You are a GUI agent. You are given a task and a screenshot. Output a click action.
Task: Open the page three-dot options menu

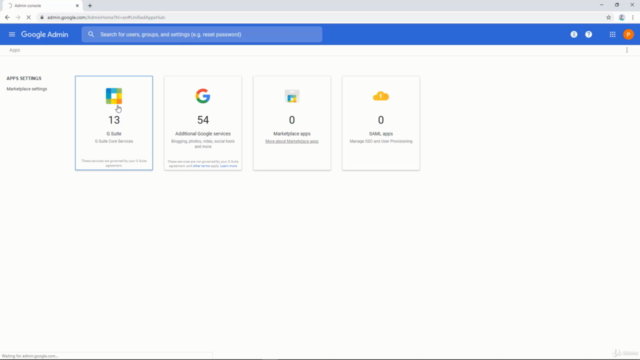pos(627,50)
